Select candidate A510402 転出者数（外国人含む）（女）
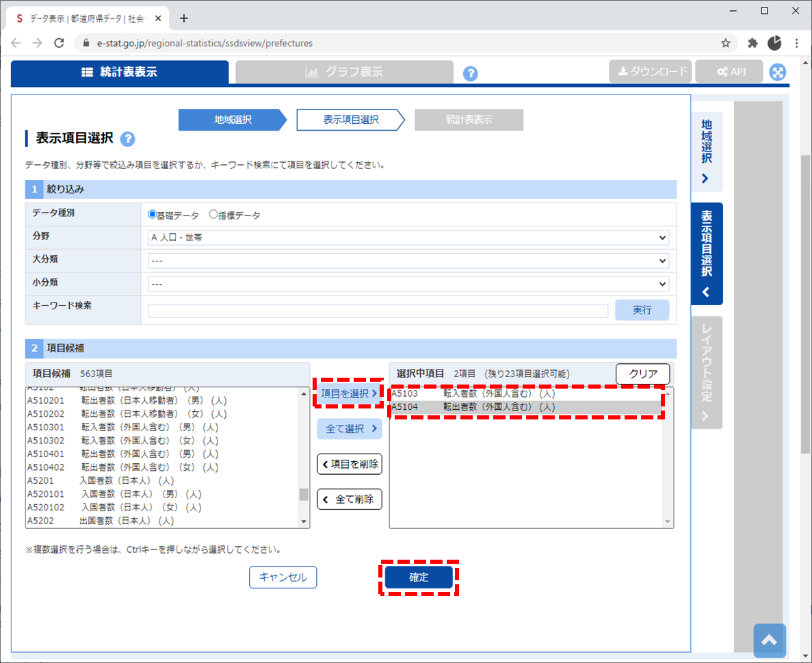 coord(163,467)
